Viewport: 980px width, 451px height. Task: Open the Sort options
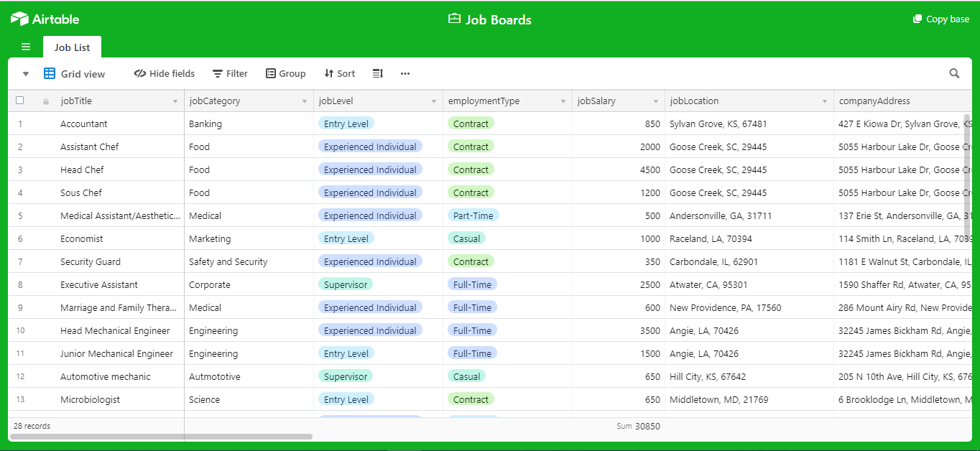[x=340, y=73]
